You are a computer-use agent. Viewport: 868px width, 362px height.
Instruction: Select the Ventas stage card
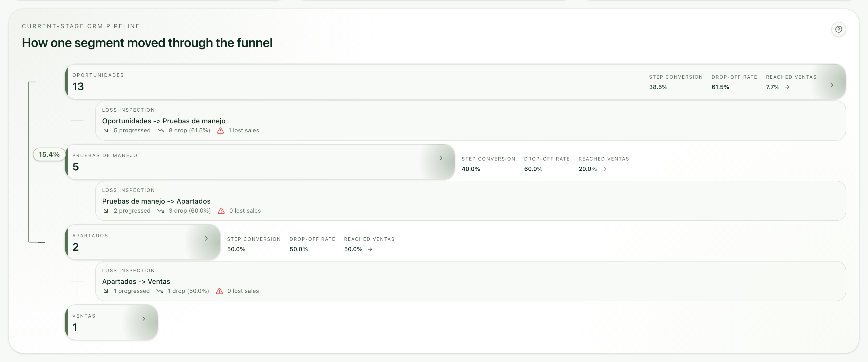(111, 322)
